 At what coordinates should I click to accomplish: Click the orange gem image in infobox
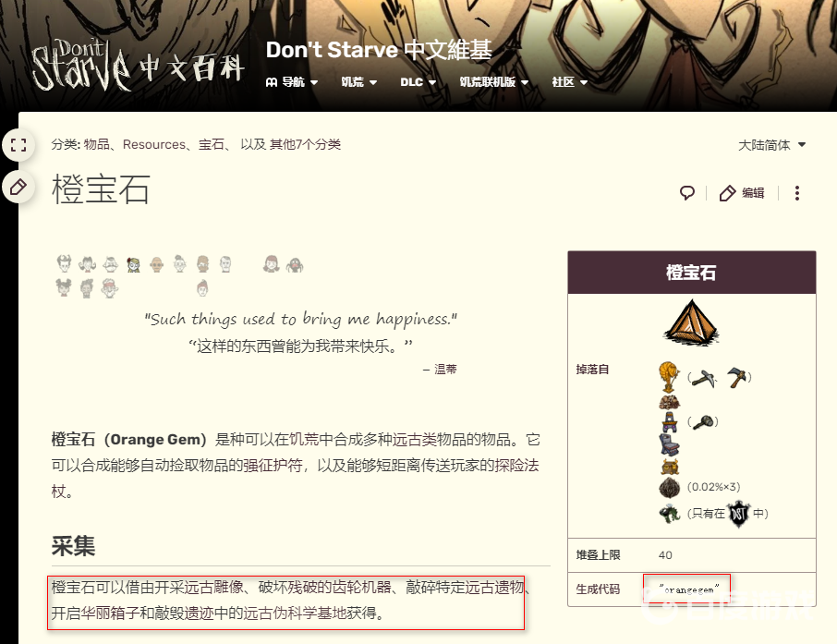(x=691, y=321)
